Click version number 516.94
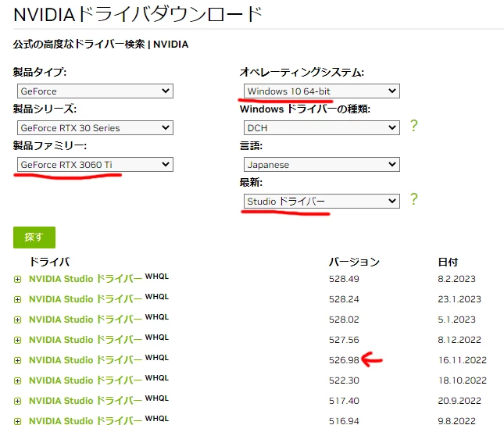 [x=344, y=420]
